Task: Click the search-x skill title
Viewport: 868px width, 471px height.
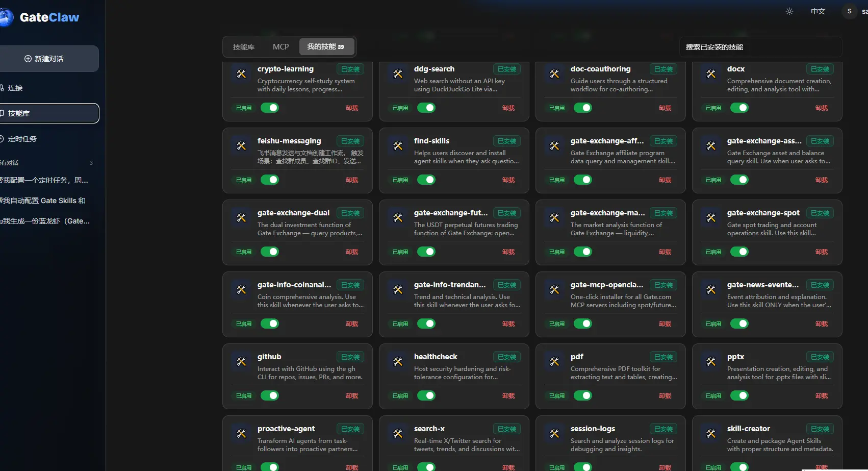Action: coord(429,429)
